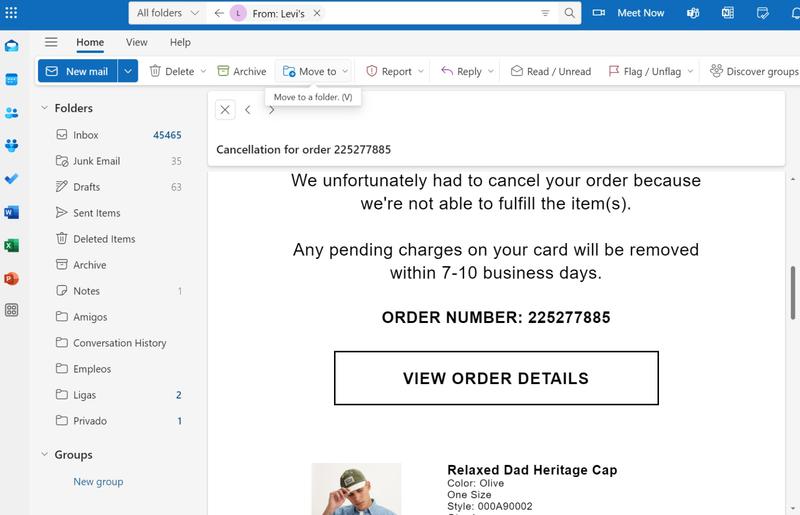Open the New mail dropdown arrow
This screenshot has width=800, height=515.
pyautogui.click(x=128, y=71)
